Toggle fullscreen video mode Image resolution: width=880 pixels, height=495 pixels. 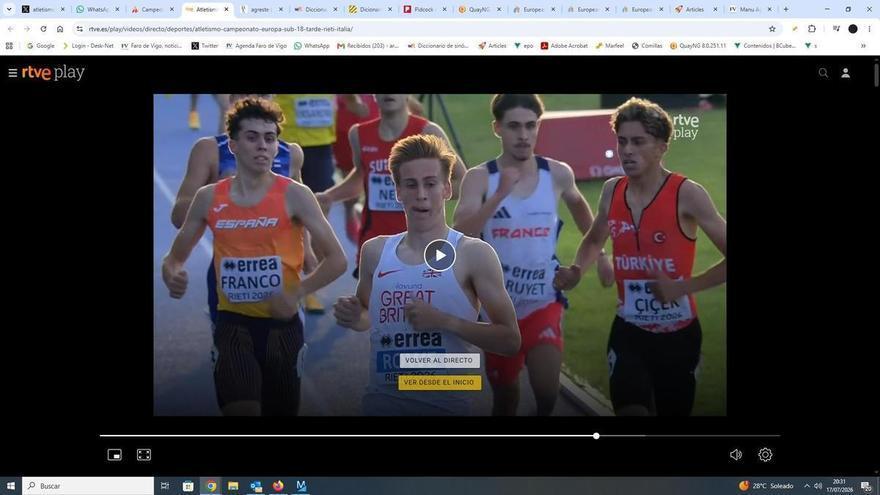pos(144,455)
